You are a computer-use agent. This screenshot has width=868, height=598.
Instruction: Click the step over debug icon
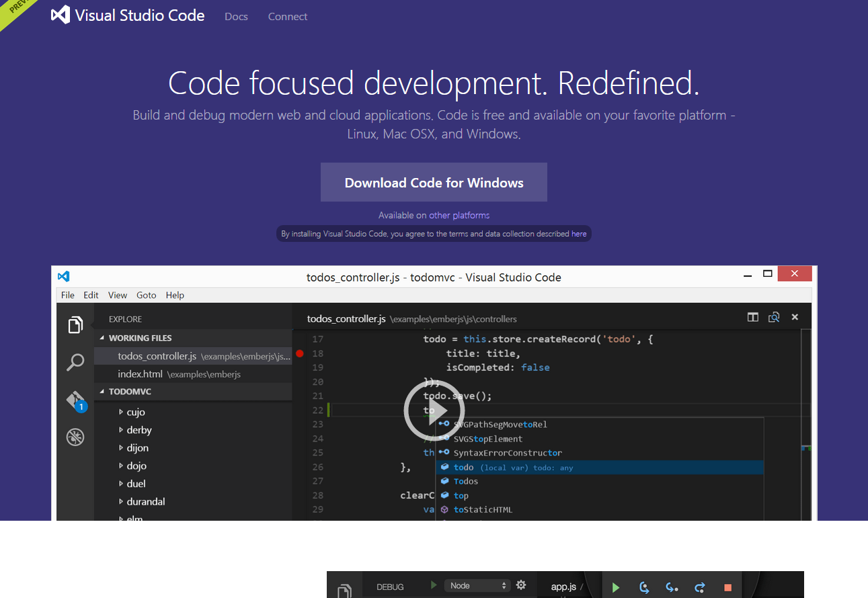(x=644, y=588)
